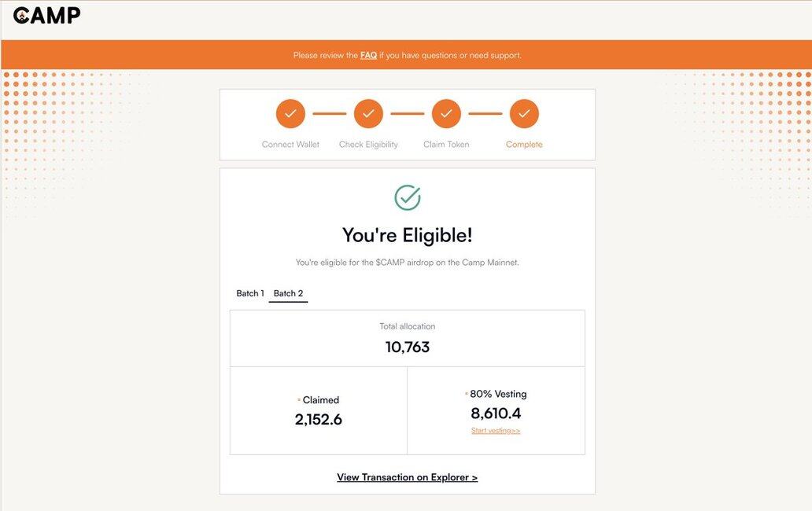Click the Start vesting link

[x=496, y=430]
